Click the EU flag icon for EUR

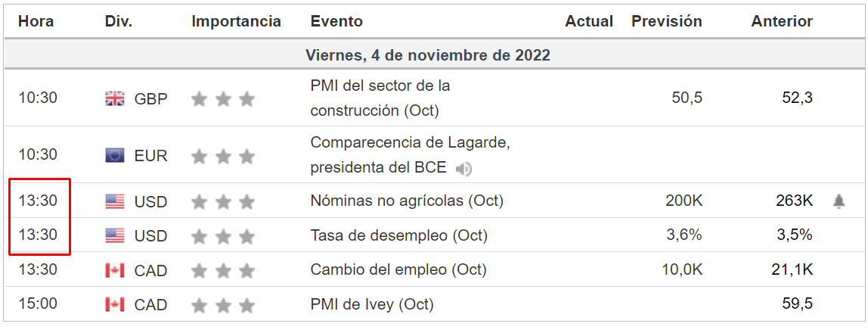pyautogui.click(x=115, y=156)
